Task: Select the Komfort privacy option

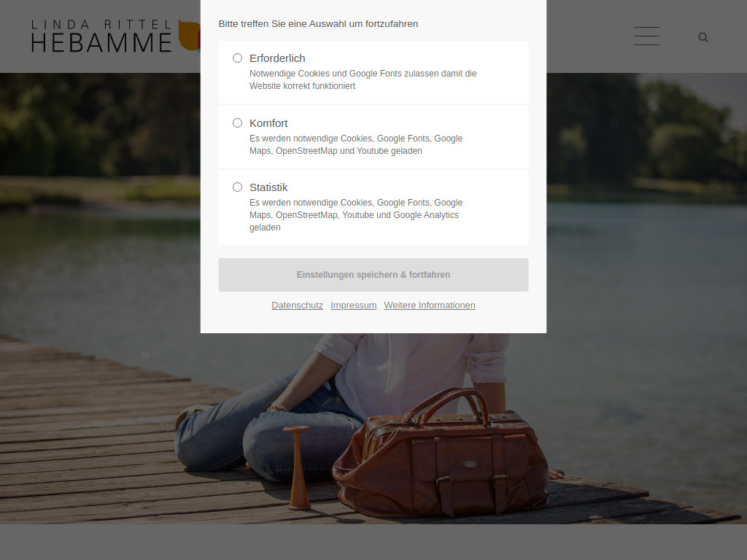Action: pos(237,122)
